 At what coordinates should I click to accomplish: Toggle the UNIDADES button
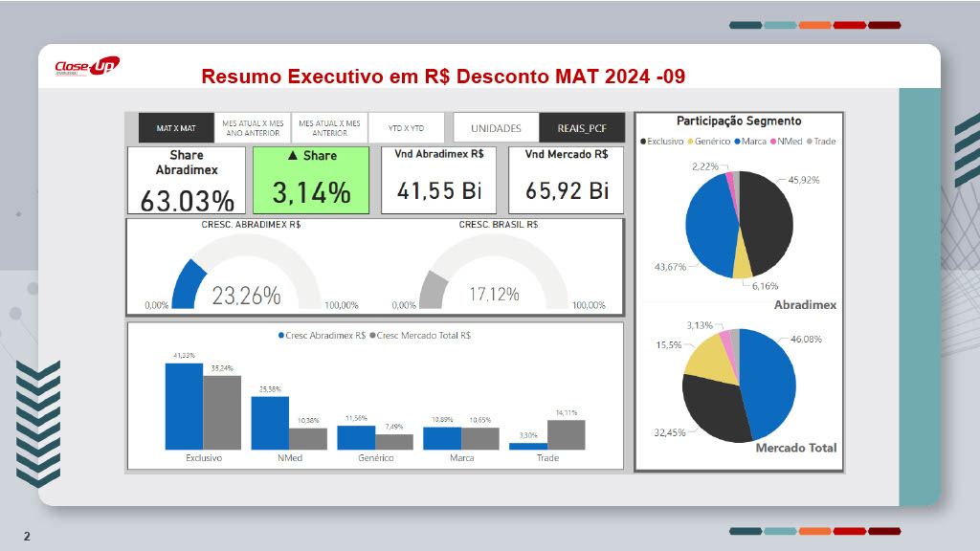coord(496,128)
